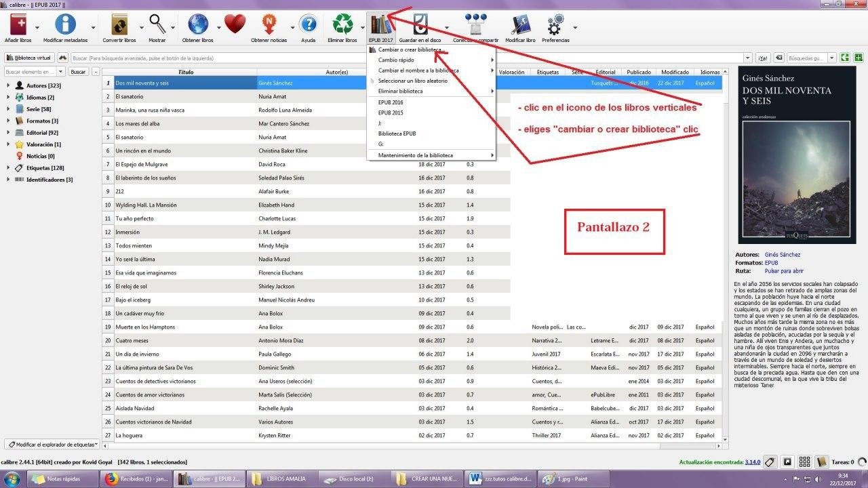Sort books by the Título column header
868x488 pixels.
pos(186,72)
